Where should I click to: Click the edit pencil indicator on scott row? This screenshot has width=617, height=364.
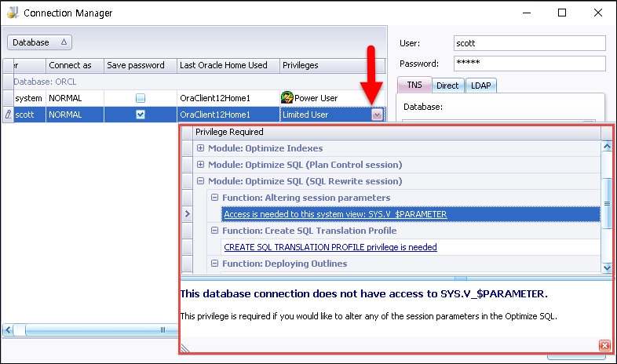tap(9, 115)
